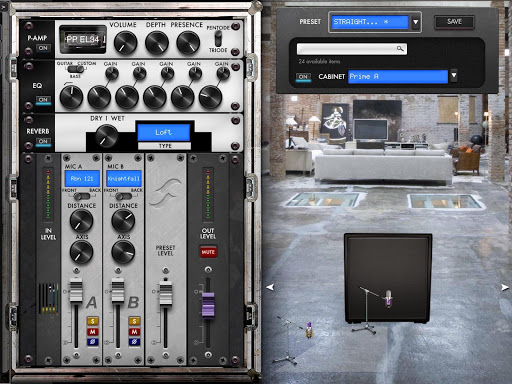Select the Mic B Knightfall display

coord(124,179)
